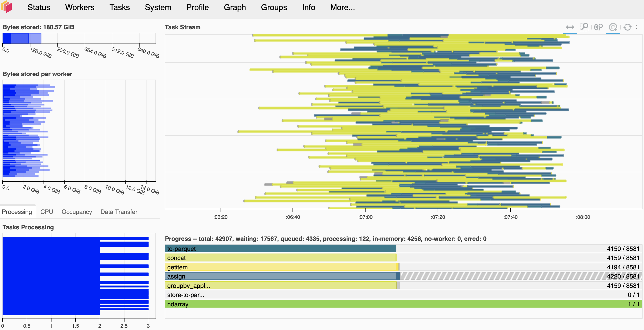Click the '14.0 GiB' per-worker axis label
Screen dimensions: 644x330
coord(150,190)
